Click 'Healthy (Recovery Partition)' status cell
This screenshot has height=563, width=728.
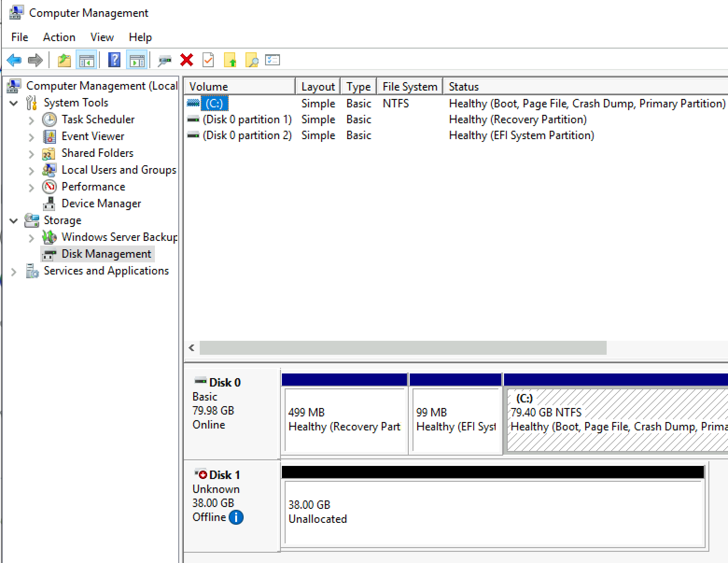(518, 120)
